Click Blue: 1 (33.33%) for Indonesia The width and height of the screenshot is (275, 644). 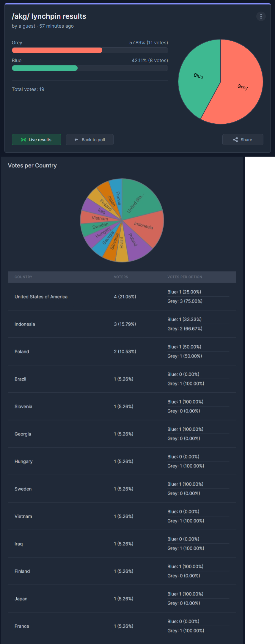point(184,319)
